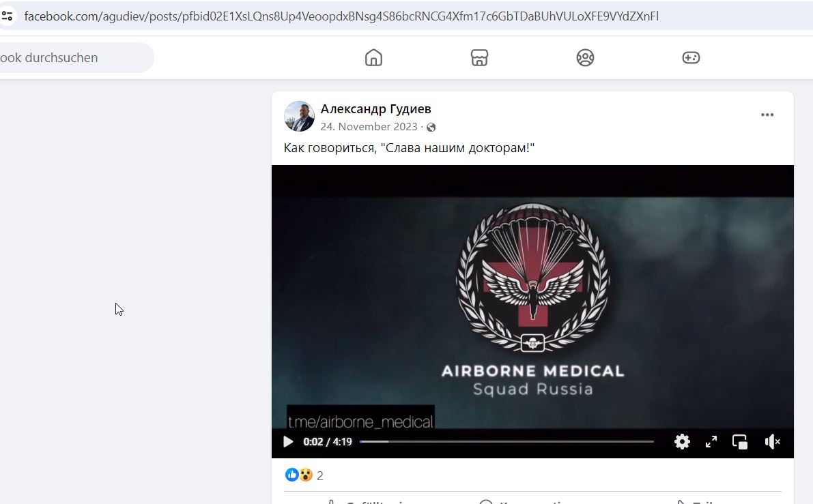Open the Facebook Home icon
This screenshot has width=813, height=504.
(x=373, y=57)
